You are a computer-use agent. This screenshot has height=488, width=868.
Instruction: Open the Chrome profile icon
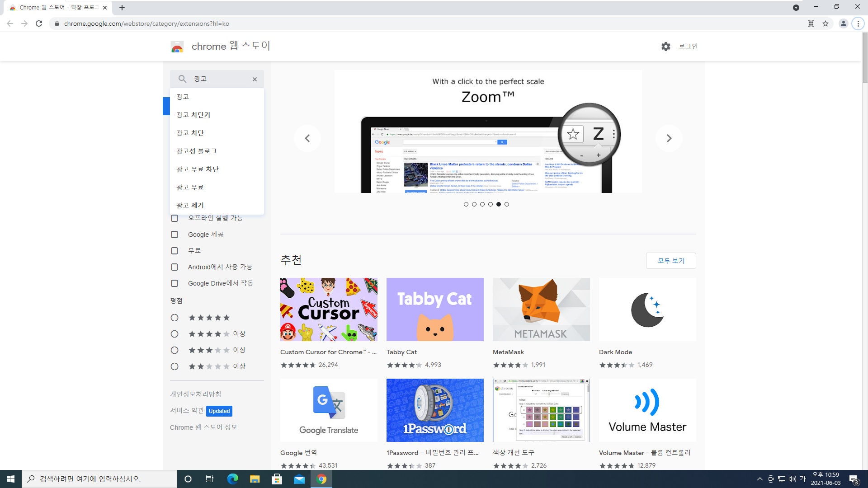(x=843, y=23)
